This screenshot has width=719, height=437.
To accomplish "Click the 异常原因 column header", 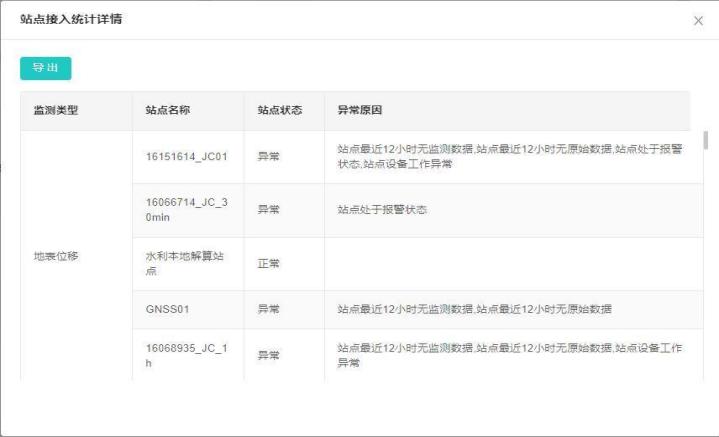I will [x=360, y=110].
